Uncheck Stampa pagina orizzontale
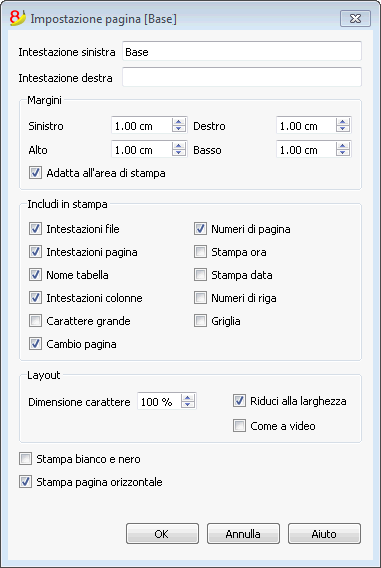Screen dimensions: 381x568 tap(25, 482)
